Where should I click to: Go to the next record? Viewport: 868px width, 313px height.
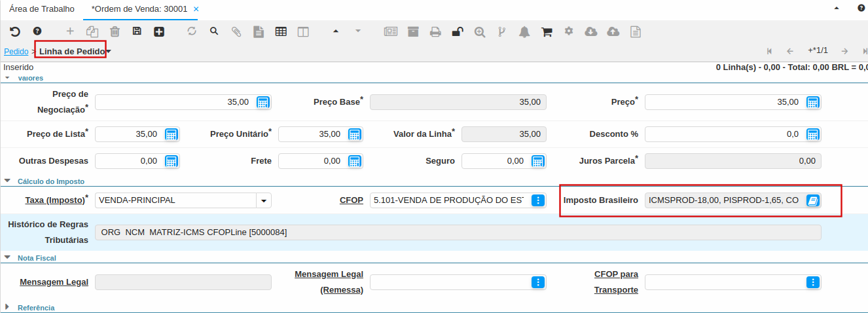[x=845, y=51]
